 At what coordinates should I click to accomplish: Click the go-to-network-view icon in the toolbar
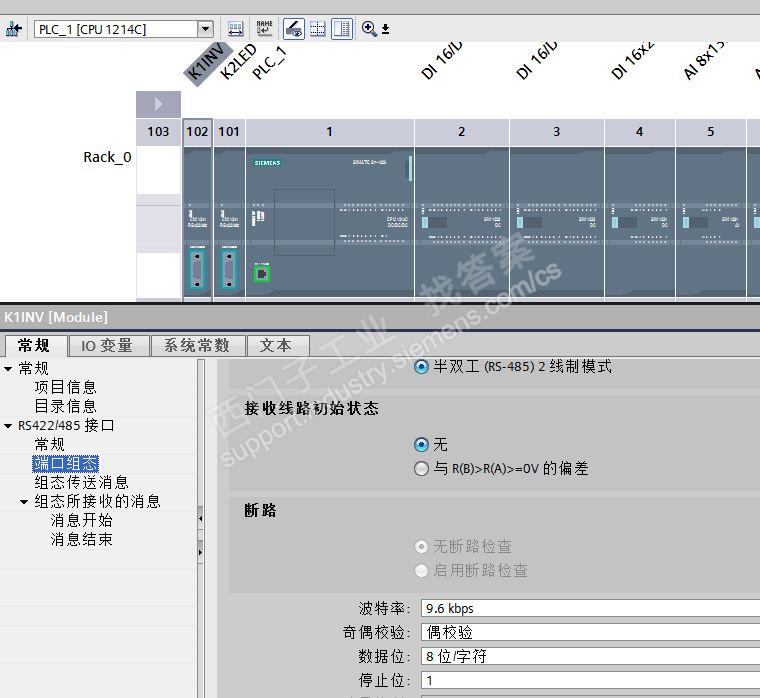click(14, 29)
